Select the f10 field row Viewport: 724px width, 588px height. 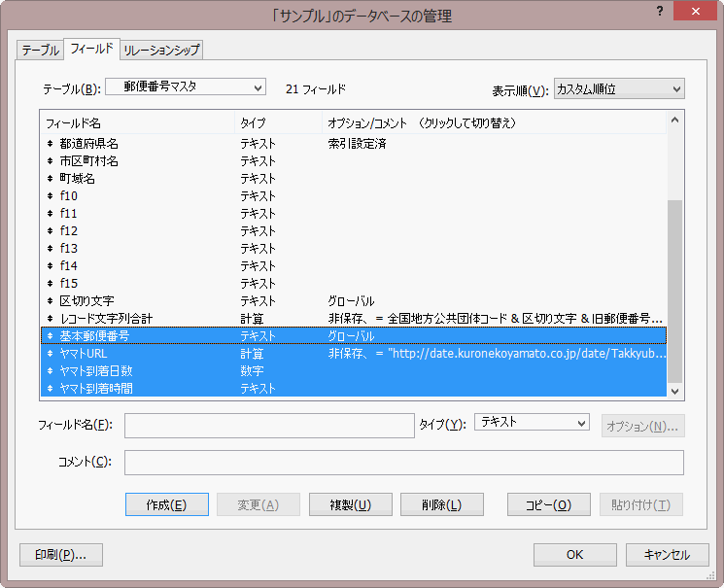(x=354, y=196)
